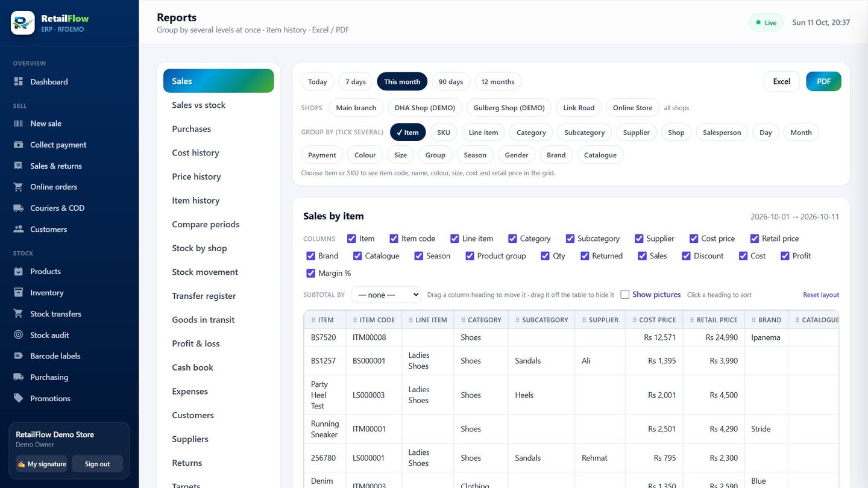Select the 90 days date range

(x=451, y=81)
